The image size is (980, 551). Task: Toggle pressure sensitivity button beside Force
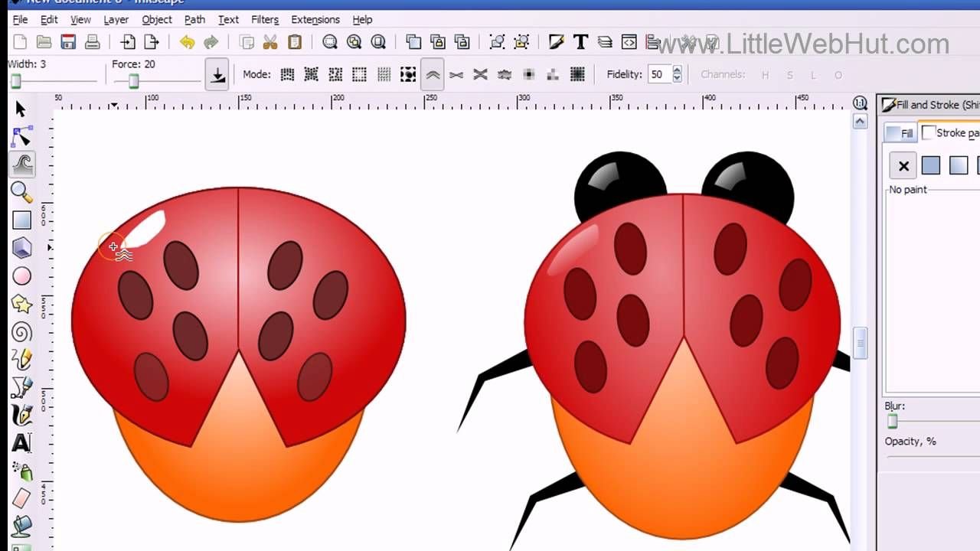217,75
